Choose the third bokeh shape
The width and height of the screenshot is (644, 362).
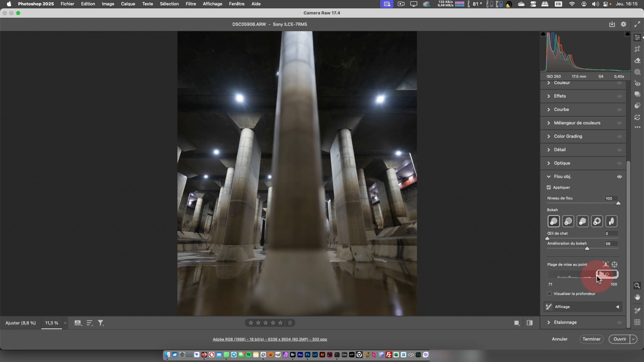582,221
